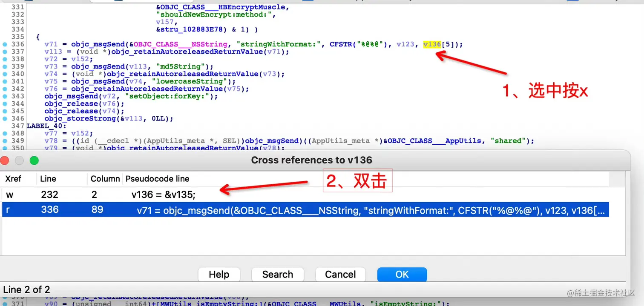
Task: Confirm with the blue OK button
Action: click(402, 275)
